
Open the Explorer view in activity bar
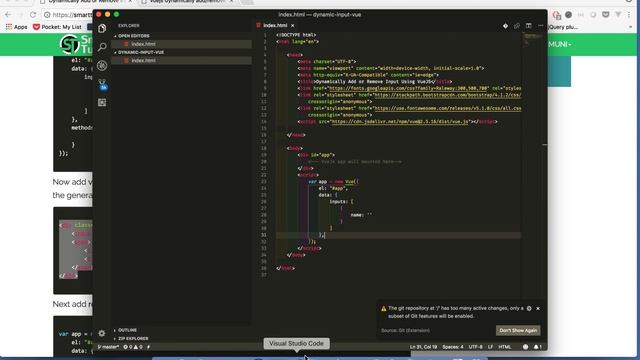[102, 28]
